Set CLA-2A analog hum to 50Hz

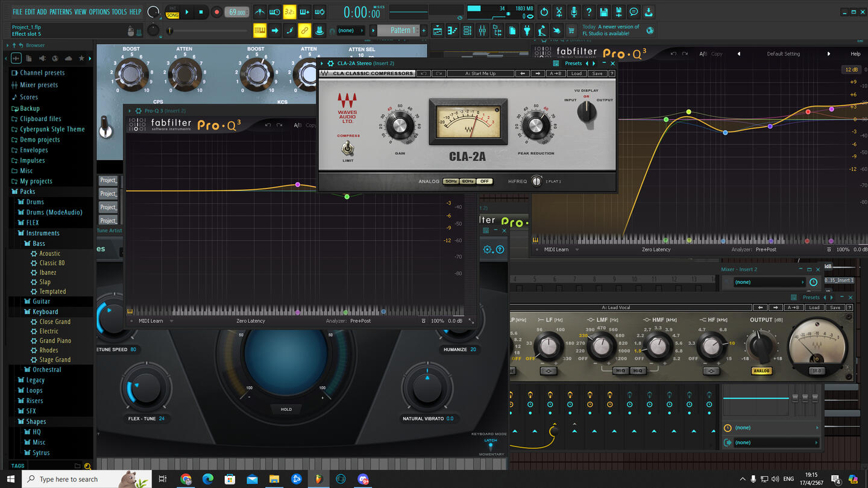pyautogui.click(x=450, y=181)
